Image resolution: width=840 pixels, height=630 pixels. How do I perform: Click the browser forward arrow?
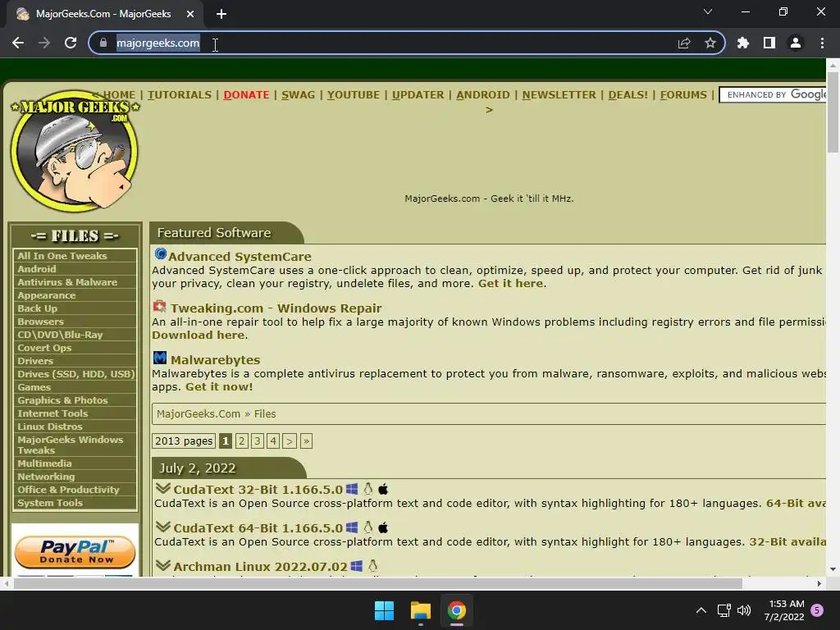coord(44,43)
